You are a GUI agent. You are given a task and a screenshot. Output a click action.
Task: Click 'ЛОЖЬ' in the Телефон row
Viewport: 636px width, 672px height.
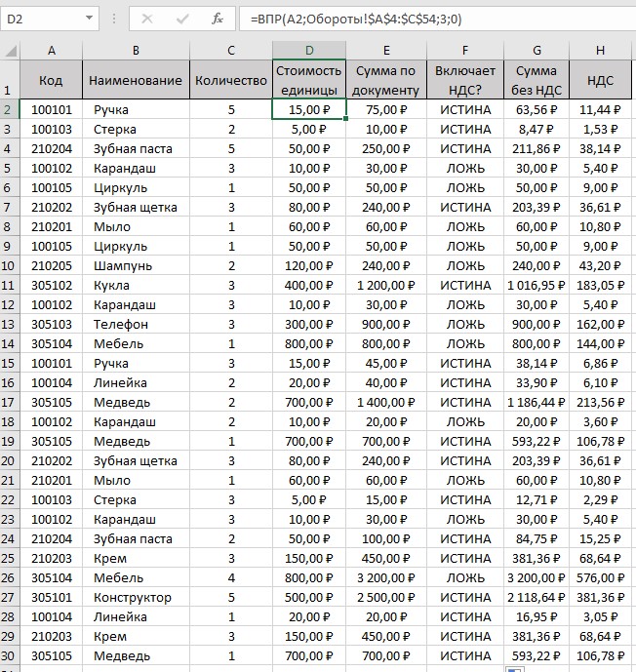pos(465,325)
